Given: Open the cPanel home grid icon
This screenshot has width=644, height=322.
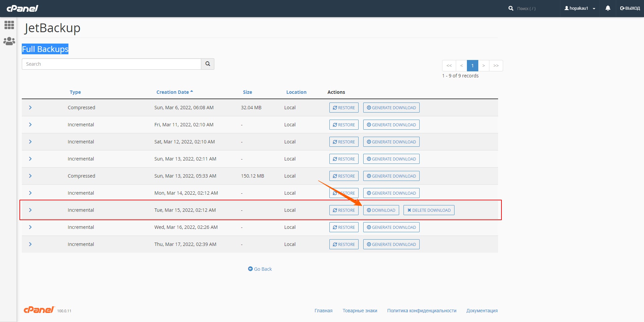Looking at the screenshot, I should click(9, 25).
